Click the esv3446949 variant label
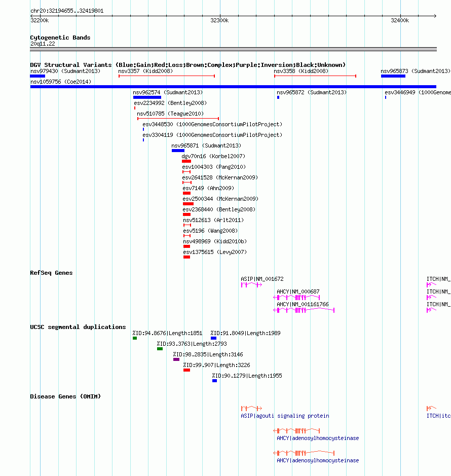Viewport: 451px width, 476px height. coord(418,92)
